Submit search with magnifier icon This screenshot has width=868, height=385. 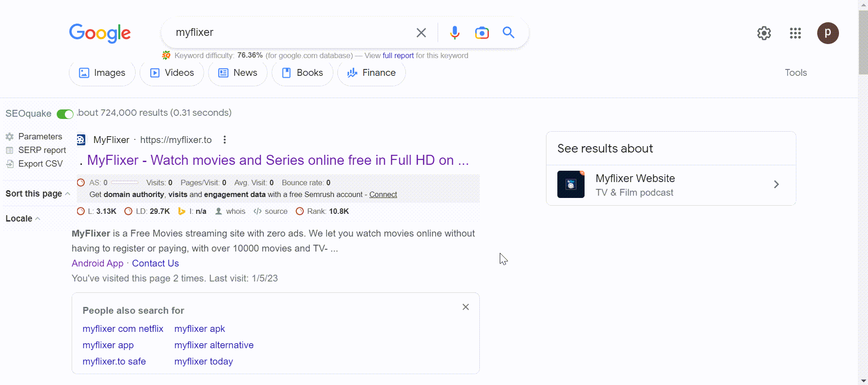pos(508,33)
